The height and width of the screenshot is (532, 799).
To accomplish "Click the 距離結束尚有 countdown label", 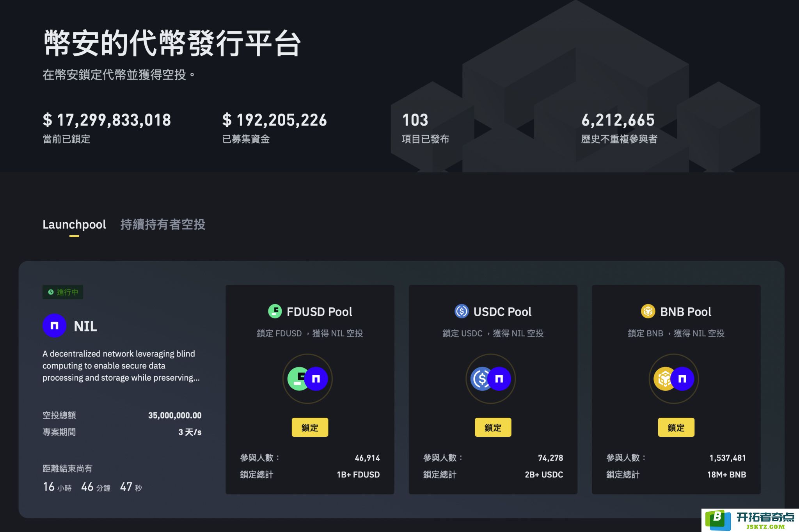I will [67, 469].
